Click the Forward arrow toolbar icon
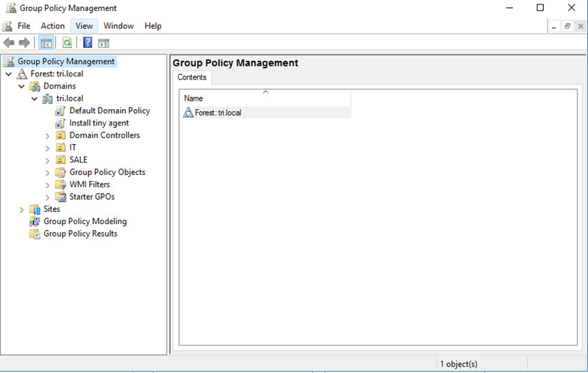This screenshot has height=373, width=588. [x=24, y=43]
